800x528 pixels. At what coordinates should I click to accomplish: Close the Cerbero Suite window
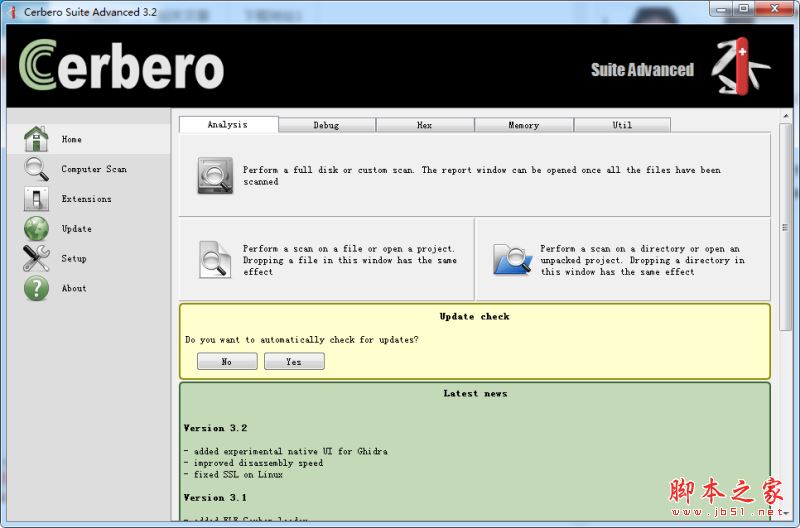774,9
